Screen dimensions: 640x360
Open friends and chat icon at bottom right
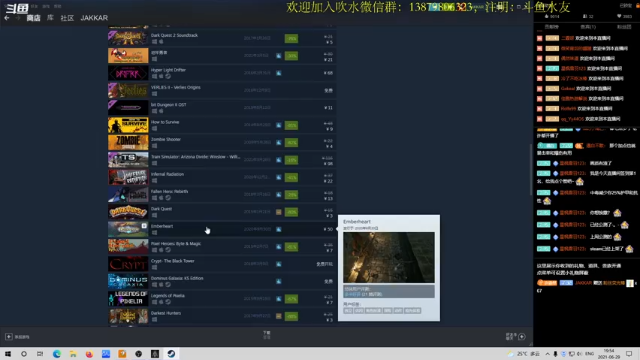tap(522, 337)
